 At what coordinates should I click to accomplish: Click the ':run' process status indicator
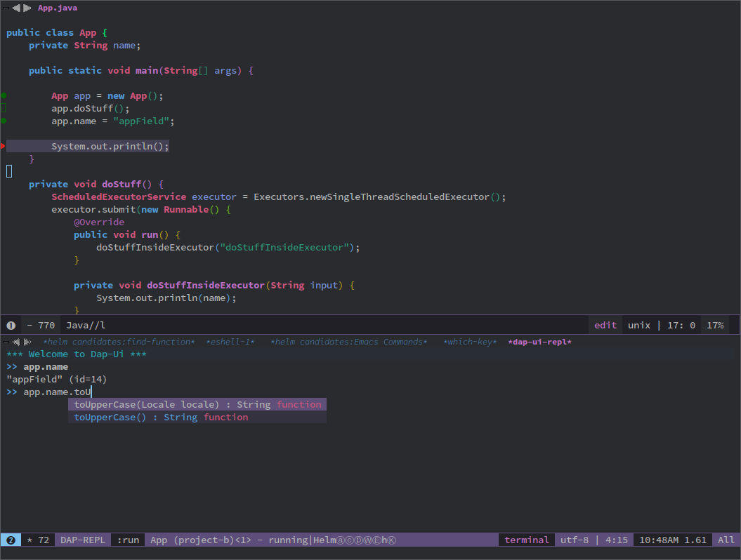coord(128,540)
